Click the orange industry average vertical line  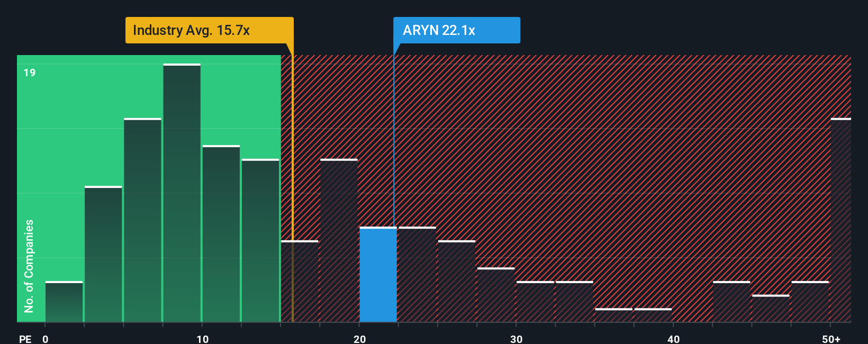(293, 188)
